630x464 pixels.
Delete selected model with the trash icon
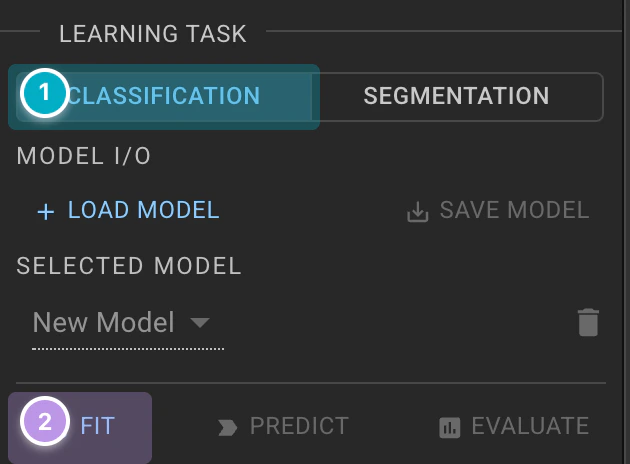tap(589, 322)
